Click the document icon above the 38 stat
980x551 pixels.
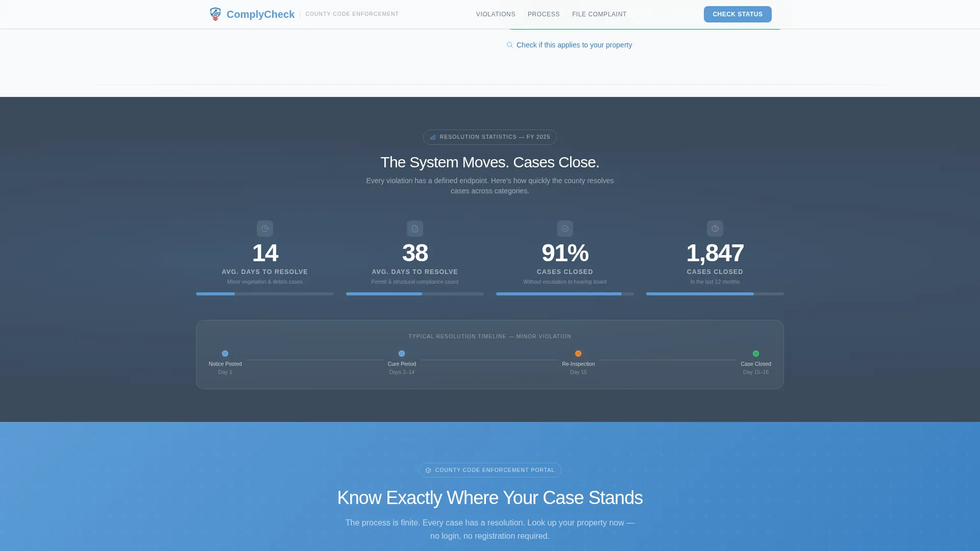point(415,229)
